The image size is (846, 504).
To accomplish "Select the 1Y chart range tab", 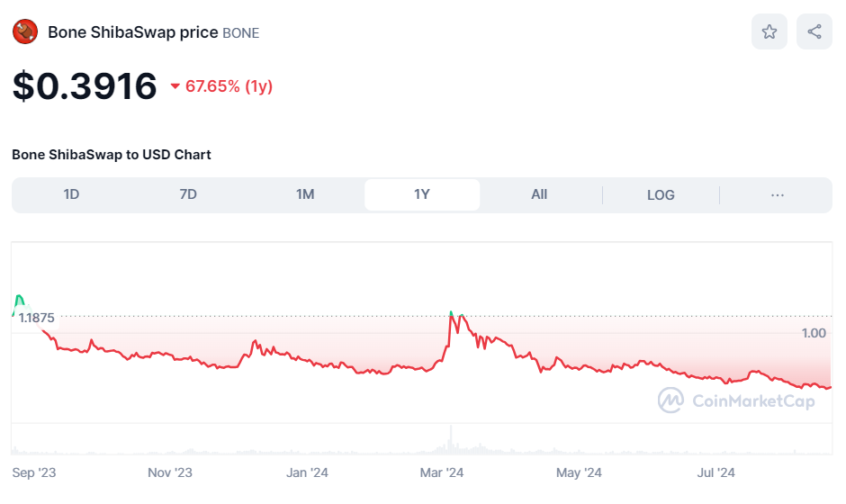I will pyautogui.click(x=422, y=194).
